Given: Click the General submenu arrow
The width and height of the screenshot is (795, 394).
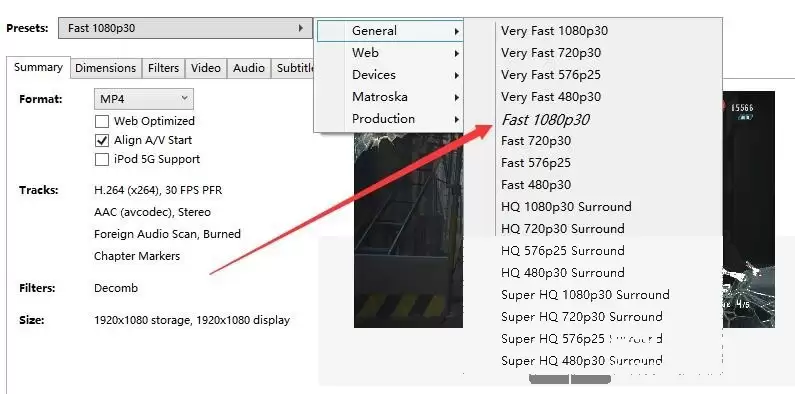Looking at the screenshot, I should (x=456, y=31).
